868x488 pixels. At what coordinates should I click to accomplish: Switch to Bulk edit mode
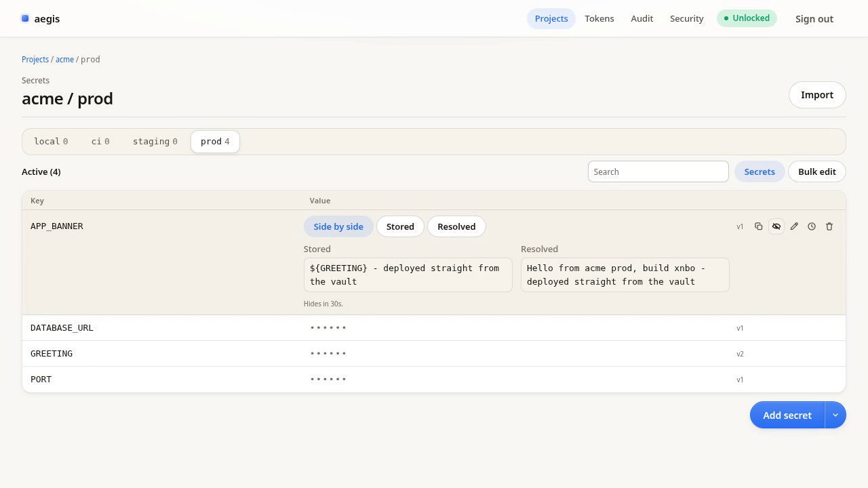pyautogui.click(x=817, y=171)
